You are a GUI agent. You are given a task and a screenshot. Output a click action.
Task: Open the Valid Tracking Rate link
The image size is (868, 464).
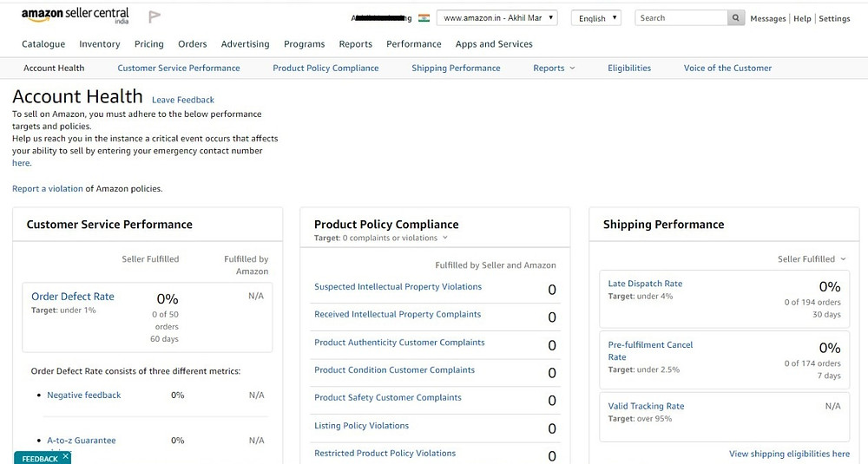pyautogui.click(x=646, y=406)
